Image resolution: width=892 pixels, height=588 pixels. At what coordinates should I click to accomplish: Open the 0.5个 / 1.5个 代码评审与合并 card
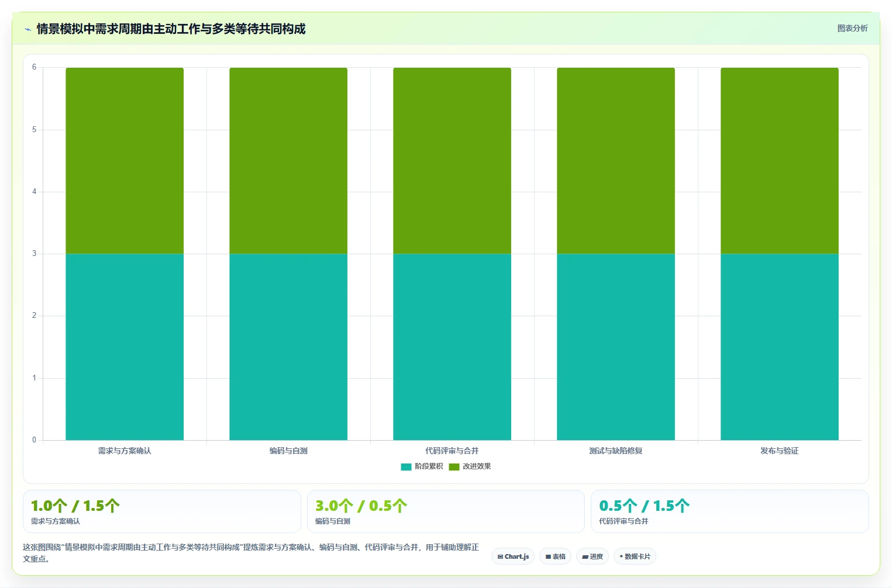(729, 511)
